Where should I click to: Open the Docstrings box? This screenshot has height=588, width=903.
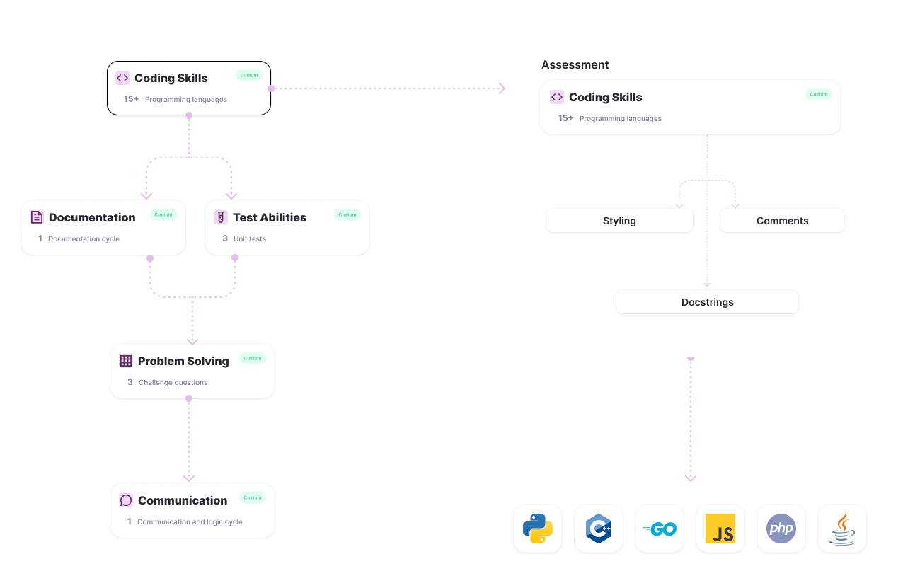[707, 302]
